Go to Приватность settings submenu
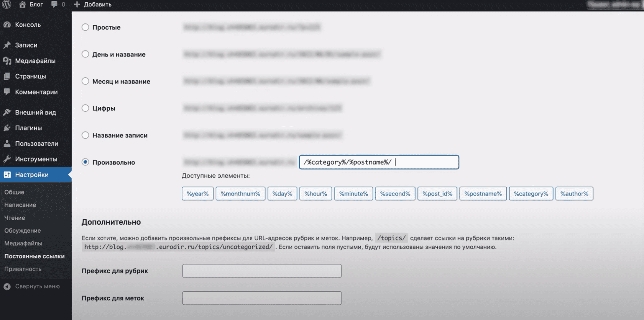 (23, 269)
